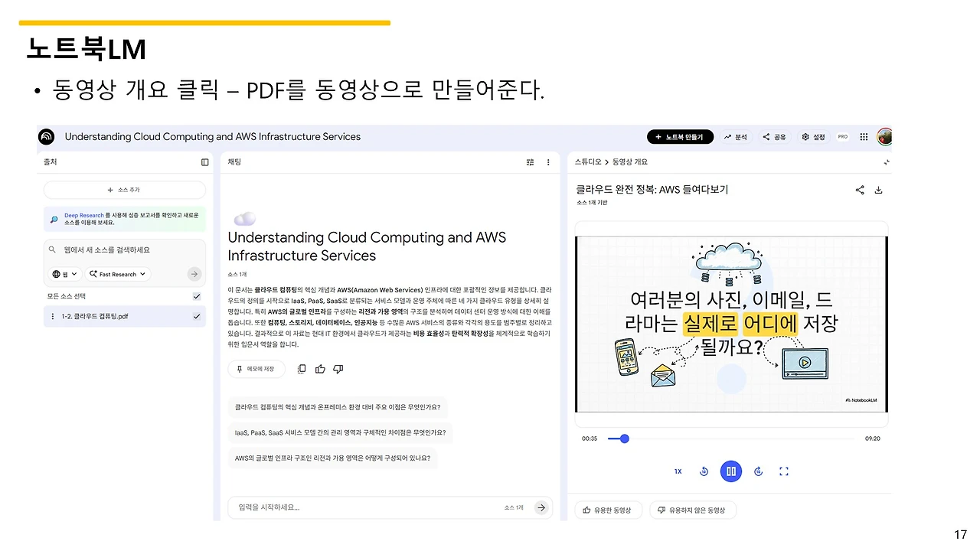Open the three-dot menu in the chat panel
The height and width of the screenshot is (551, 980).
(548, 161)
